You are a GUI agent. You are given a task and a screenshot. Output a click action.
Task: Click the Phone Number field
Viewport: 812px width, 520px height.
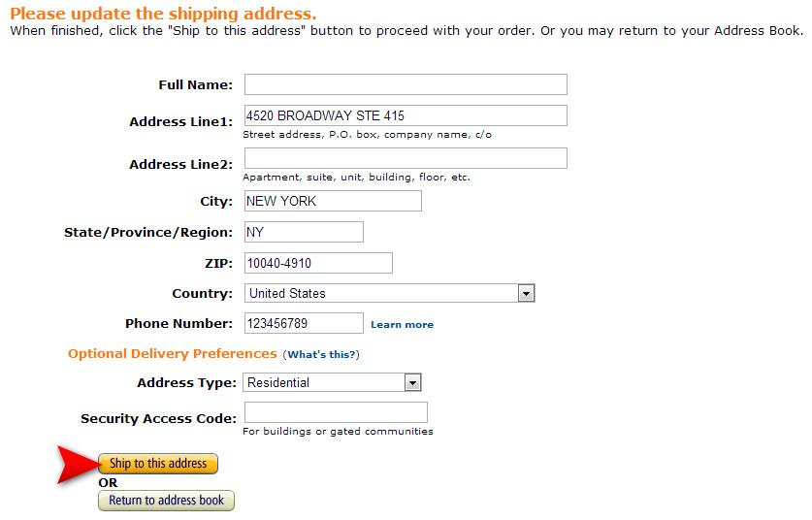click(x=304, y=323)
